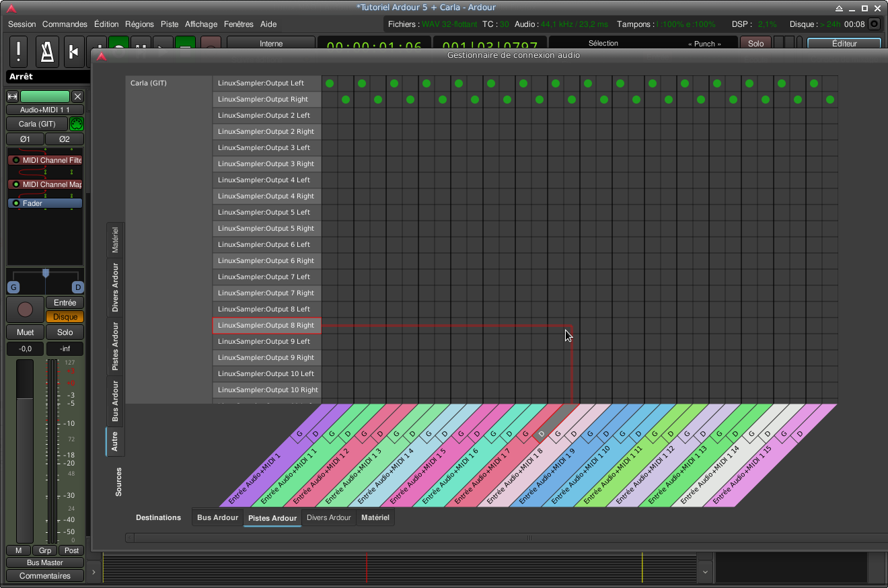This screenshot has height=588, width=888.
Task: Click the panic exclamation mark button
Action: click(18, 52)
